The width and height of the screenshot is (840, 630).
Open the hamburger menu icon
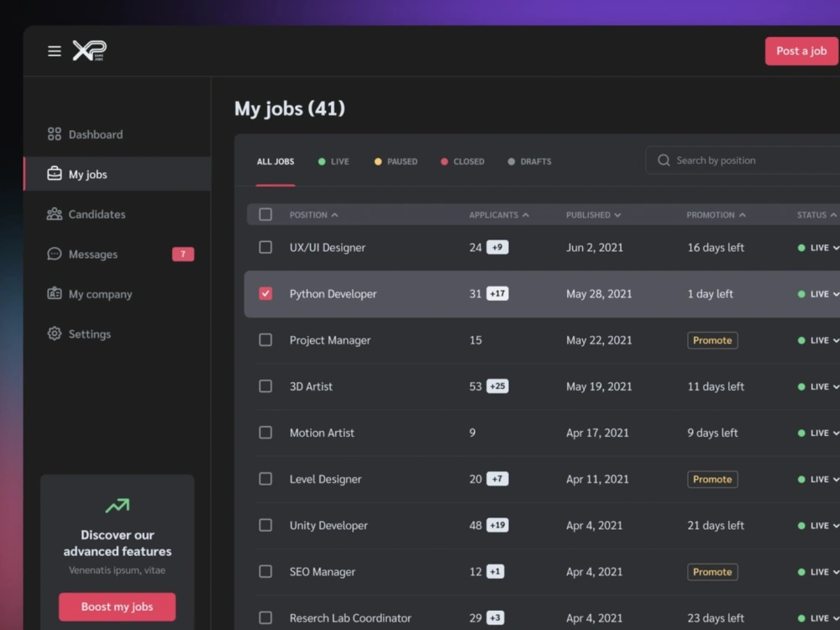pyautogui.click(x=54, y=51)
